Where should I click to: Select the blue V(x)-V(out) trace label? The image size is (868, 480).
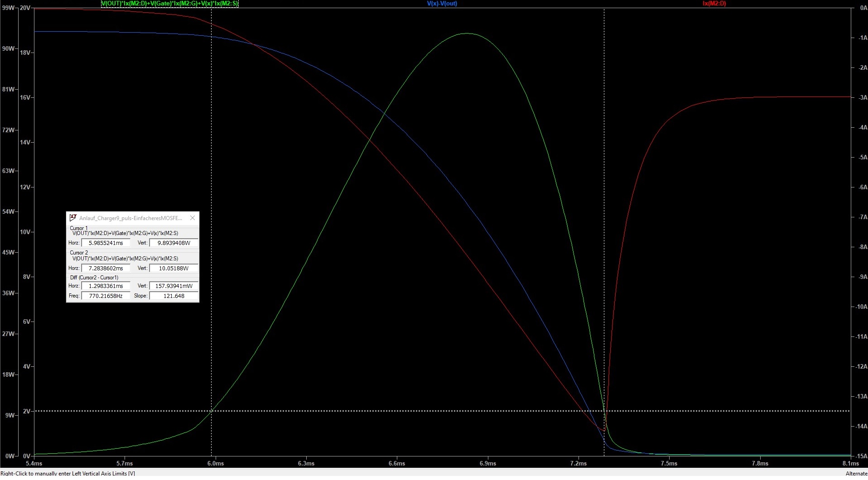click(x=442, y=4)
